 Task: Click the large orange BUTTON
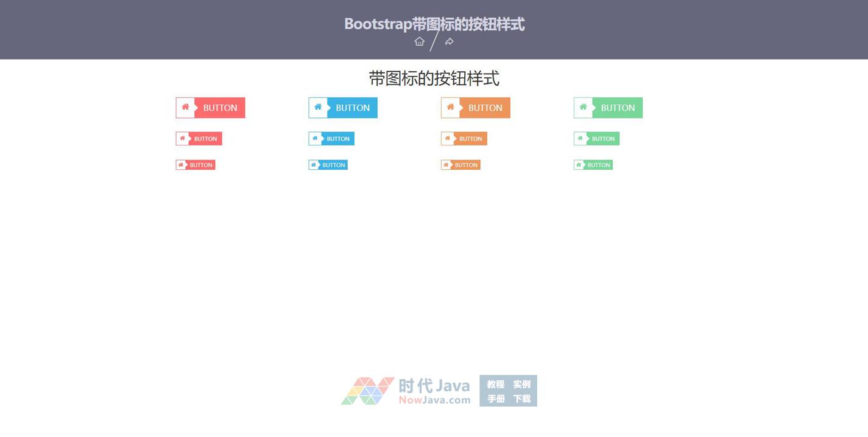[475, 108]
